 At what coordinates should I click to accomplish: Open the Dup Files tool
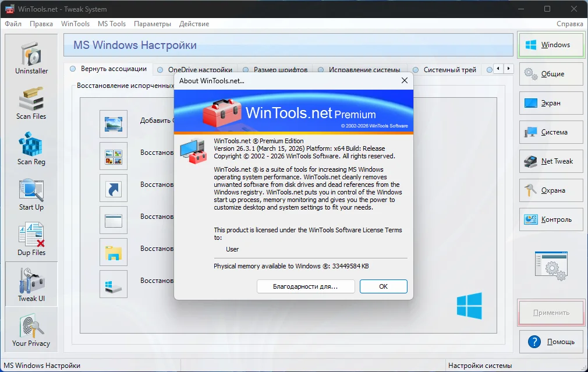pos(31,239)
